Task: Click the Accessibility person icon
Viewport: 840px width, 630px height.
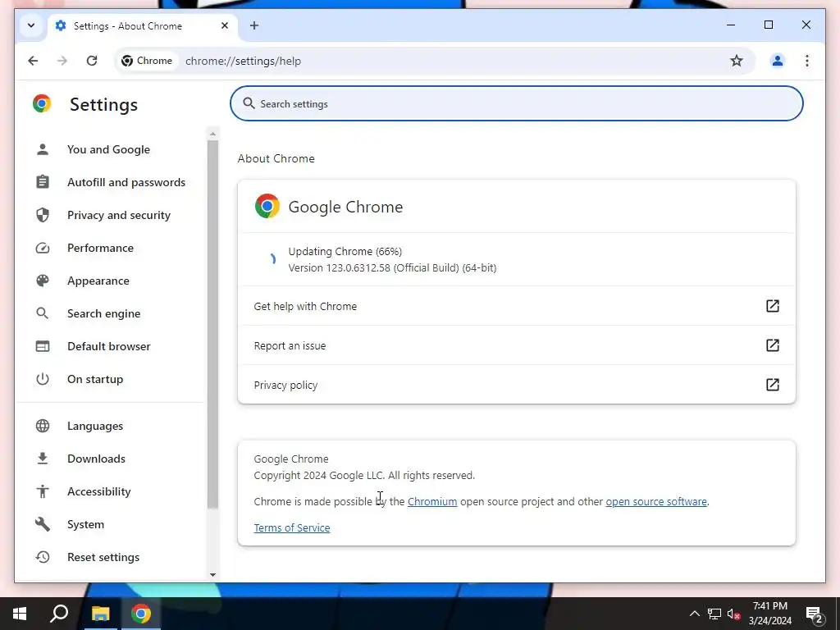Action: (43, 491)
